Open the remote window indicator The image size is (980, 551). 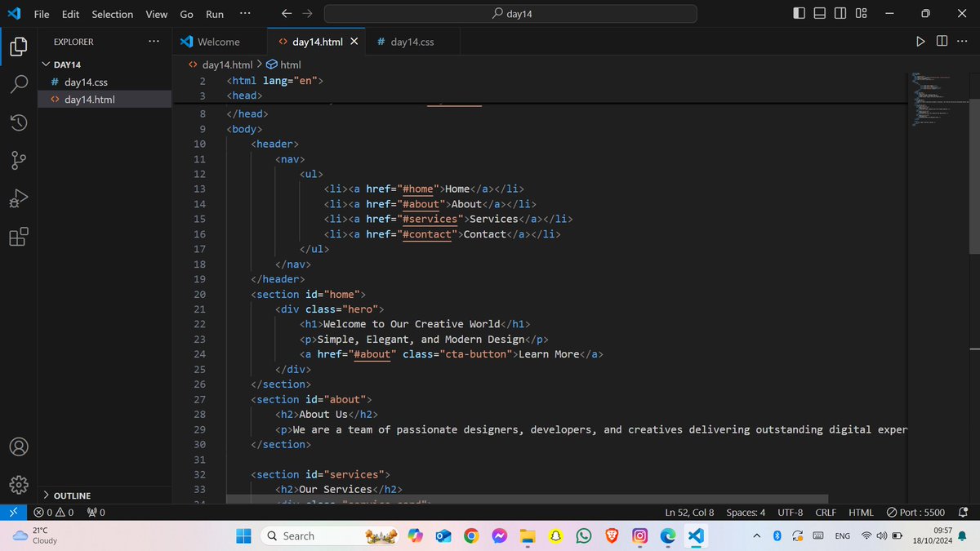13,512
